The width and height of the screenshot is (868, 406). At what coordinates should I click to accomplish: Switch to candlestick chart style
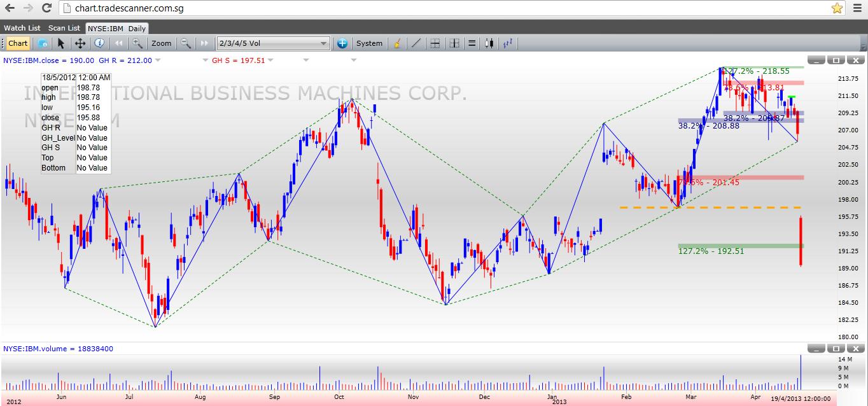[489, 43]
